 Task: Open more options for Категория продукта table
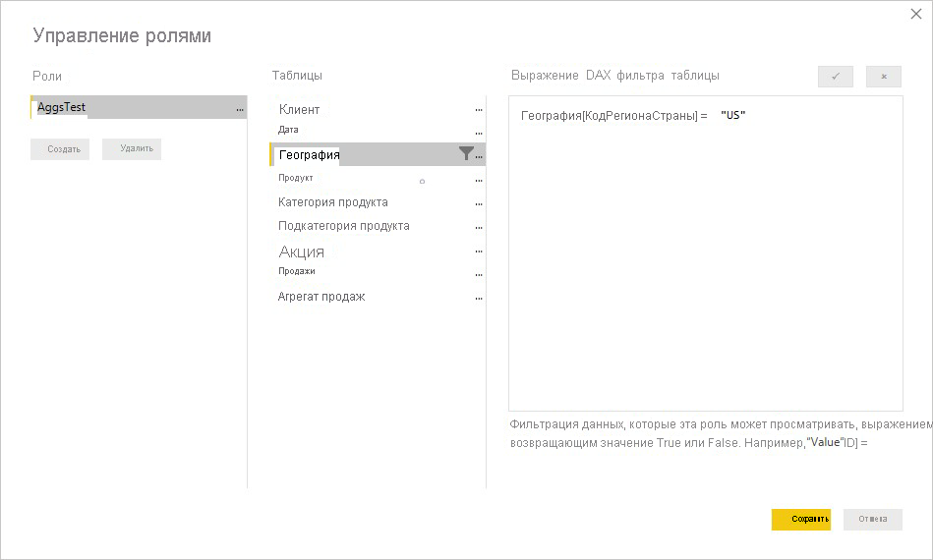pyautogui.click(x=479, y=204)
